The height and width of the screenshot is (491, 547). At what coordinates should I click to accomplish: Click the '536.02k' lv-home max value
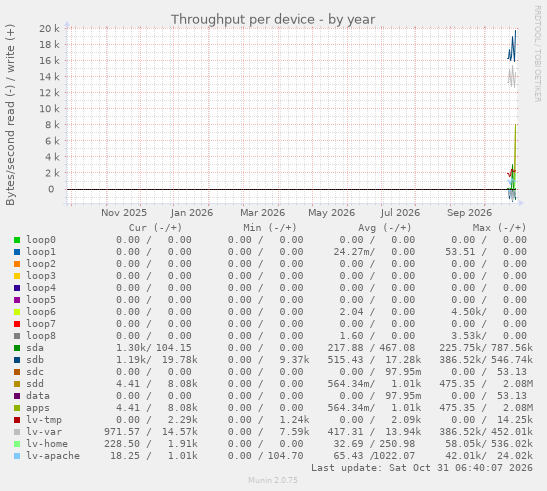[512, 444]
